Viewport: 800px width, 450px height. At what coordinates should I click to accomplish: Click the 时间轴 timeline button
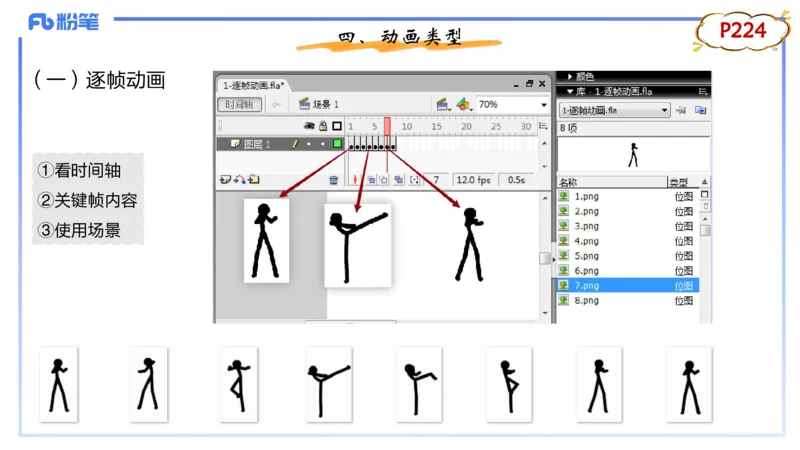click(239, 104)
